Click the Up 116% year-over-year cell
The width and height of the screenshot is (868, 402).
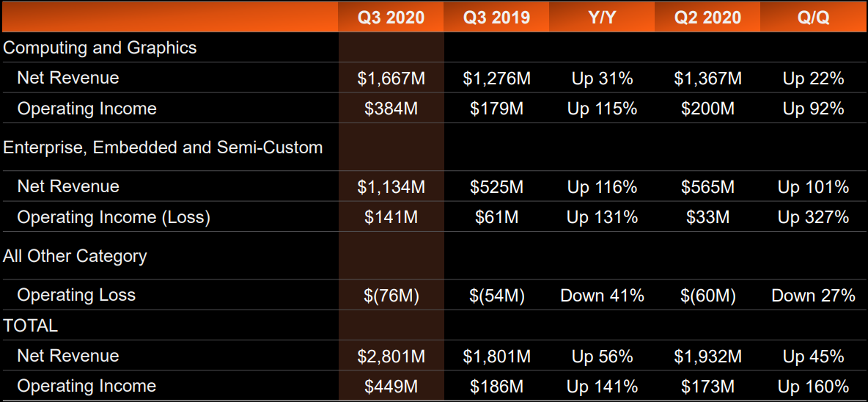602,187
